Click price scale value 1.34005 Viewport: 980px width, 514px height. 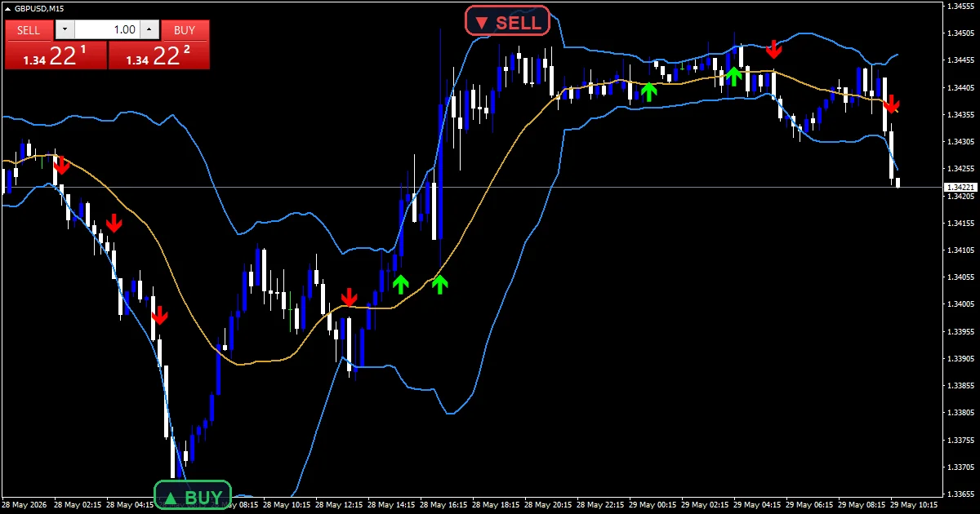coord(960,304)
